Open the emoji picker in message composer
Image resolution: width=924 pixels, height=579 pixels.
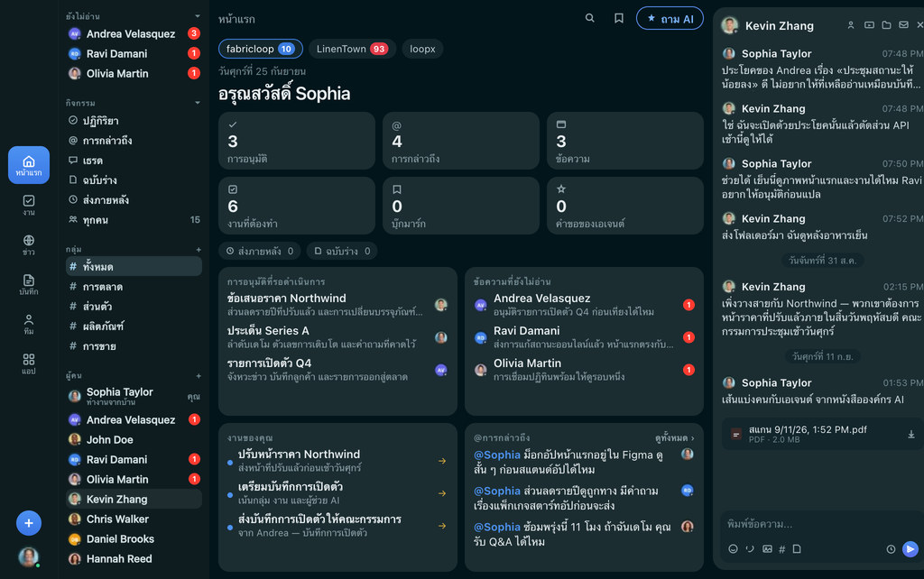[733, 549]
